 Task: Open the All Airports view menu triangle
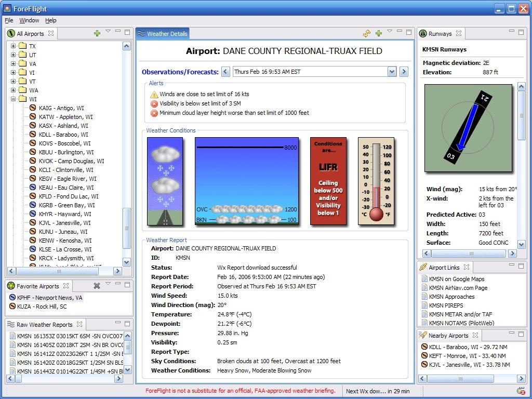108,31
